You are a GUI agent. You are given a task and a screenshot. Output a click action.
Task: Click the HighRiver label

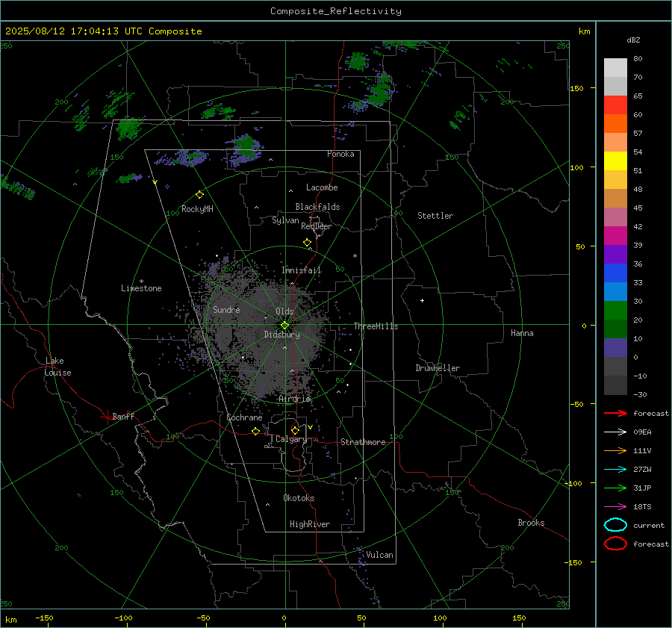tap(310, 524)
